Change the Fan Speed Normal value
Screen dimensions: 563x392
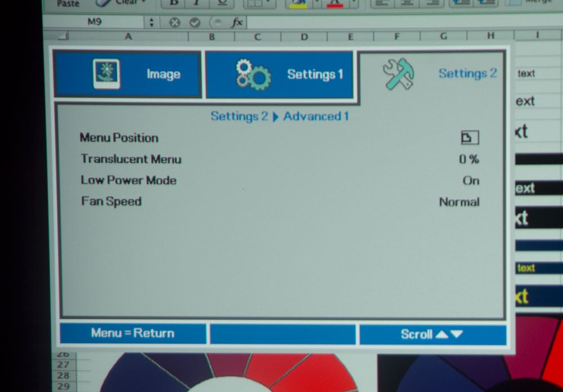click(x=459, y=202)
